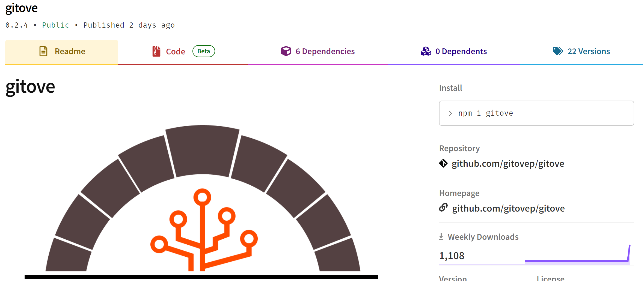Click the chain link icon beside Homepage
Viewport: 644px width, 281px height.
click(443, 207)
